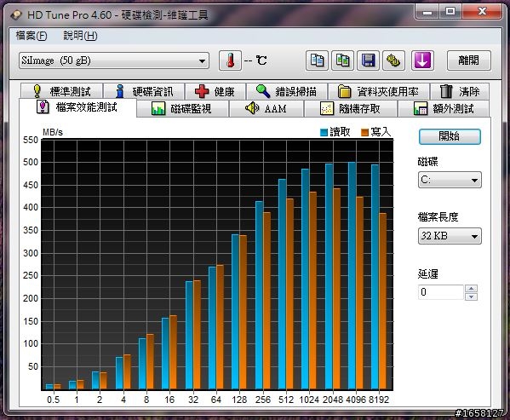This screenshot has height=420, width=510.
Task: Open the 清除 erase tab
Action: point(460,91)
